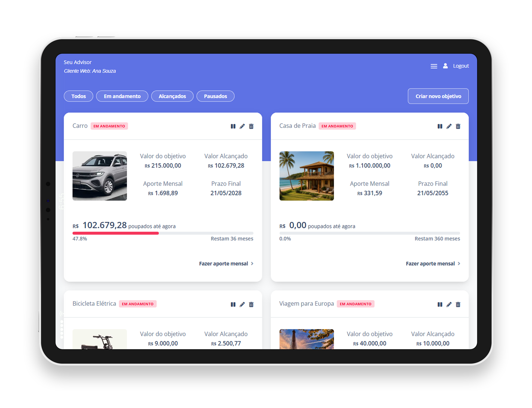532x408 pixels.
Task: Edit the Carro goal with pencil icon
Action: pyautogui.click(x=242, y=126)
